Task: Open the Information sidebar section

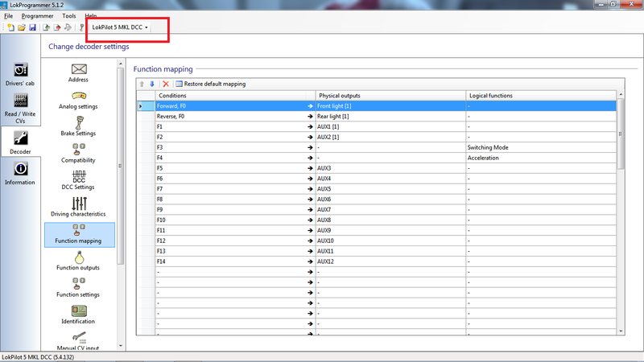Action: [20, 173]
